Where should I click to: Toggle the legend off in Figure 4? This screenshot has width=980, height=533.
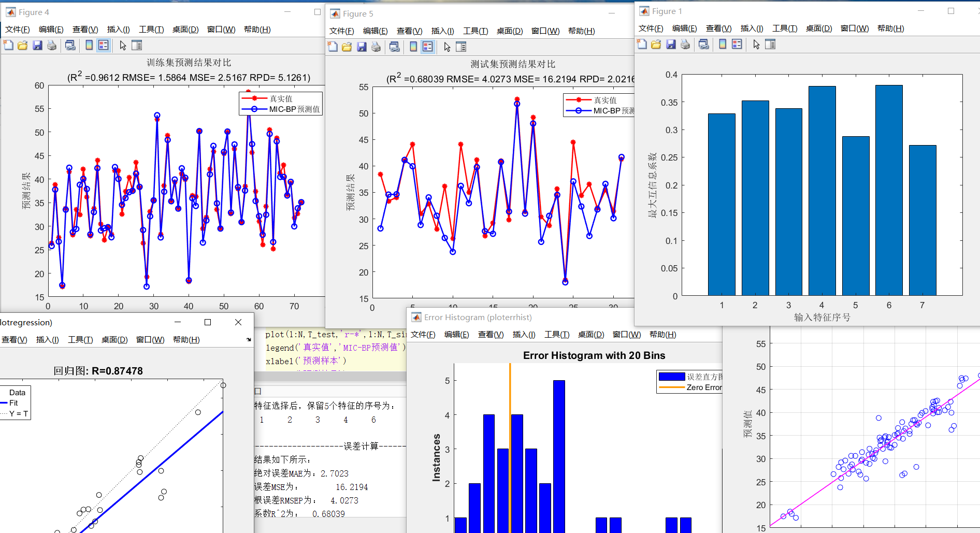click(103, 45)
